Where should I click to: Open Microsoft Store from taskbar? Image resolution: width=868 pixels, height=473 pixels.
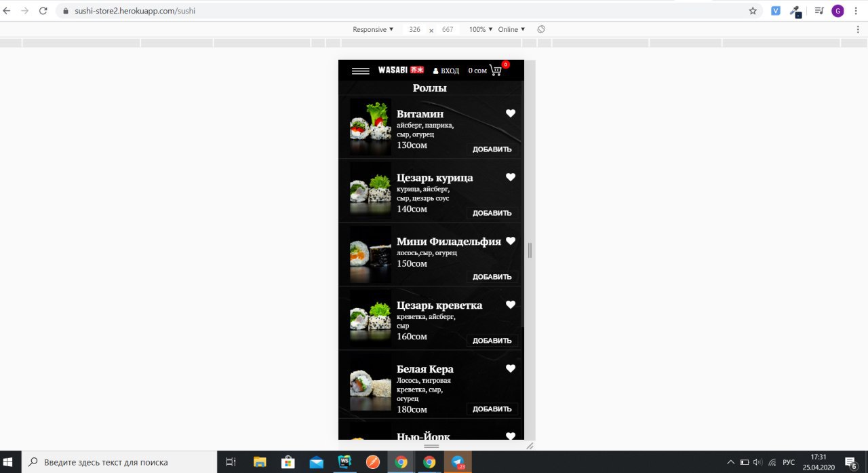pos(288,462)
